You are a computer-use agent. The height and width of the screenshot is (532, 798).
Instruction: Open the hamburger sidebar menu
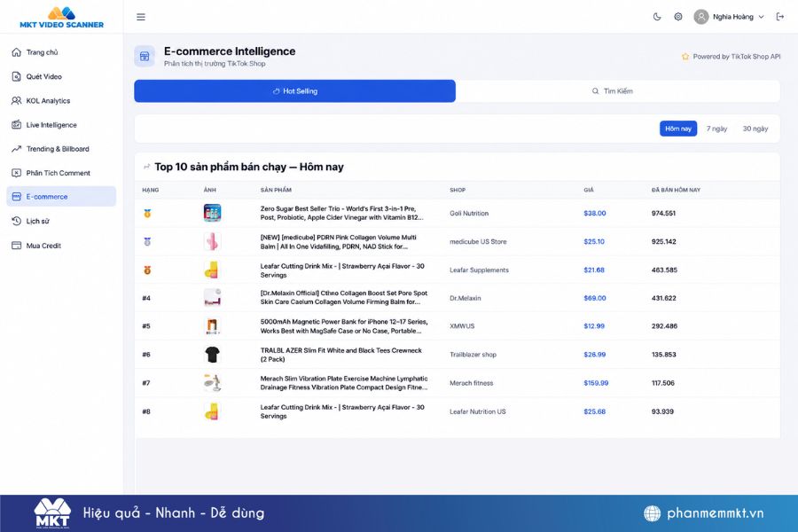pyautogui.click(x=141, y=17)
